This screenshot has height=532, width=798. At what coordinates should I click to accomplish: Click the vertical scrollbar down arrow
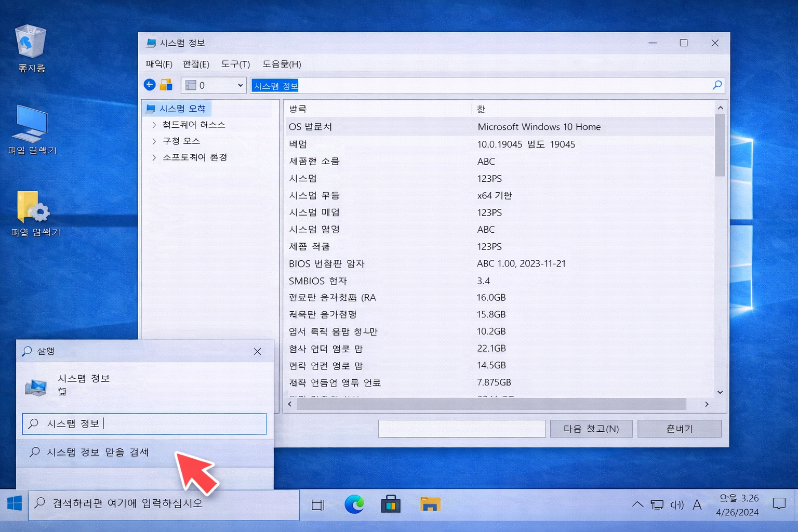(720, 392)
